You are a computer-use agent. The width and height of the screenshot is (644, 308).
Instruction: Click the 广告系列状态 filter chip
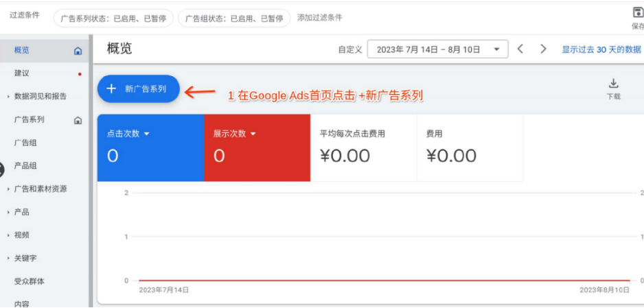click(x=113, y=19)
